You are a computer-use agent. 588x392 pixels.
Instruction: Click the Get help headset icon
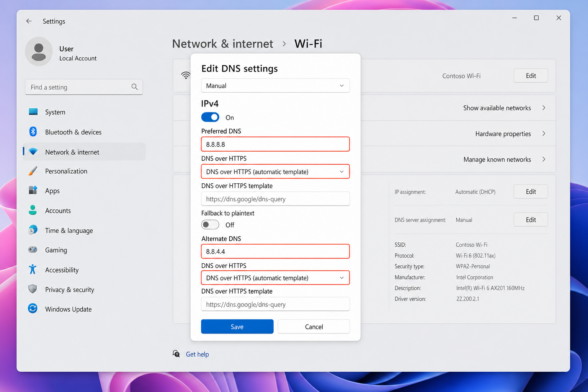(x=176, y=354)
